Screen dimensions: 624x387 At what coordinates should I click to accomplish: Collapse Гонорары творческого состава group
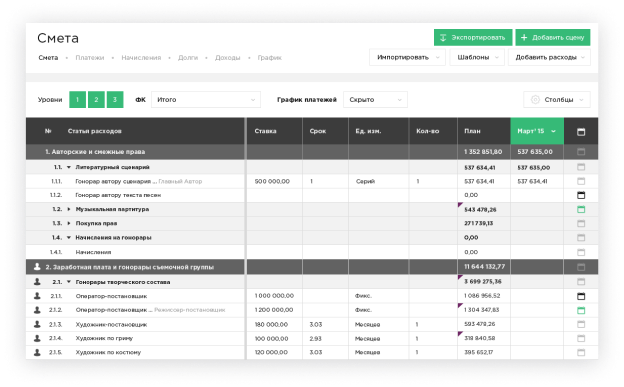tap(69, 282)
